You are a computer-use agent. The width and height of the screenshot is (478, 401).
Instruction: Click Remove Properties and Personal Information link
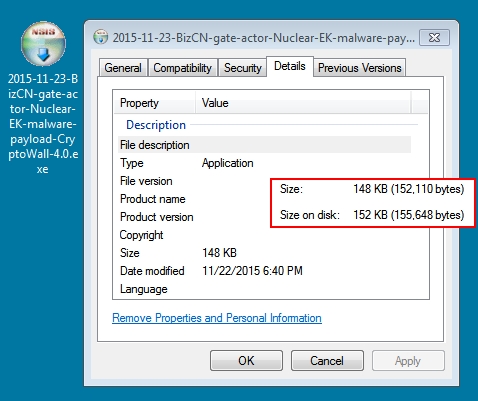[x=217, y=318]
